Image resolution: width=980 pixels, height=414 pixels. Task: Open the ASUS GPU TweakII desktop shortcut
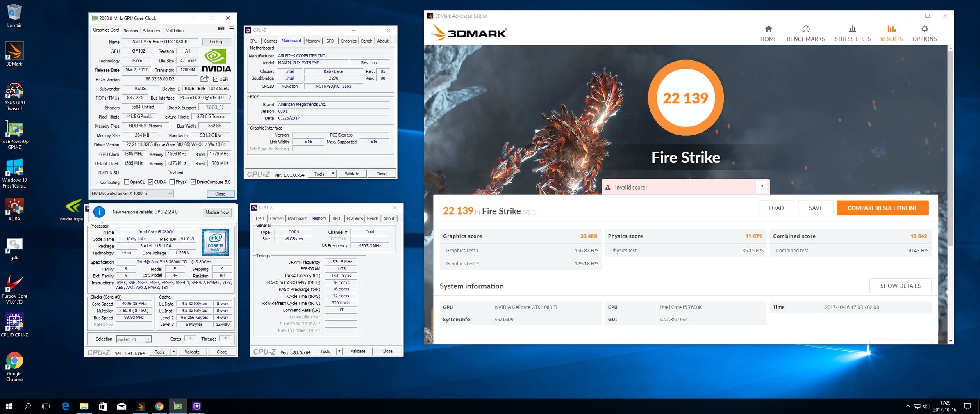pyautogui.click(x=14, y=96)
